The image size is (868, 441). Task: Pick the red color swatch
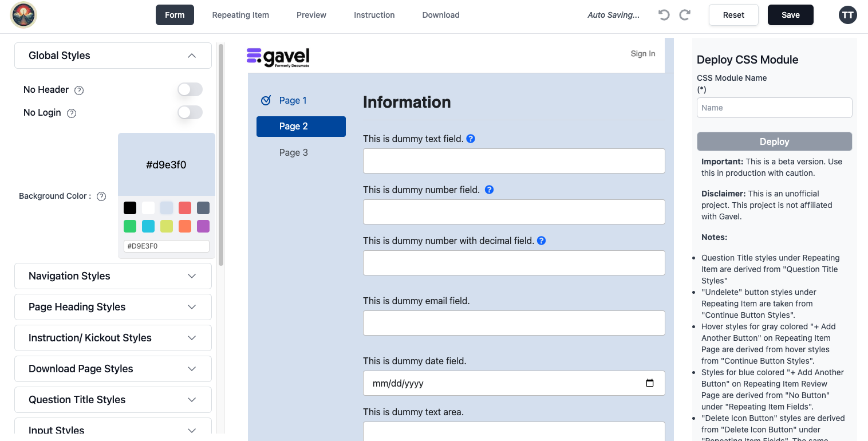[185, 208]
